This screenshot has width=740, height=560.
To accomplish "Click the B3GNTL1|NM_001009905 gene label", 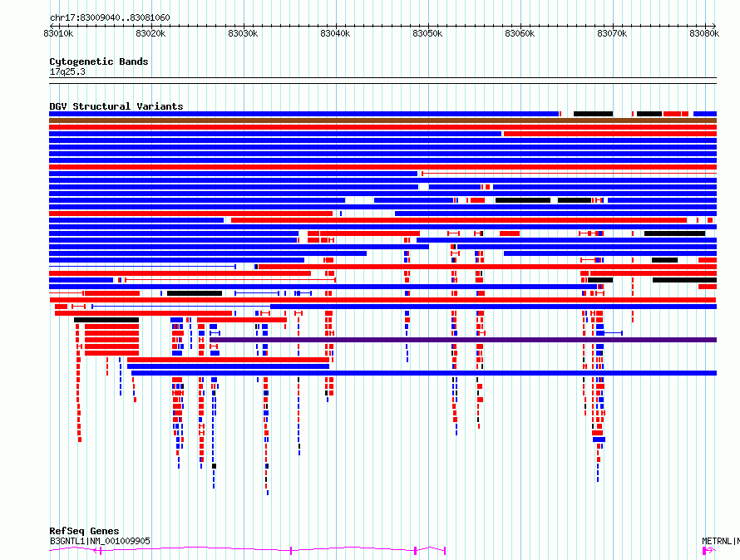I will pos(100,541).
